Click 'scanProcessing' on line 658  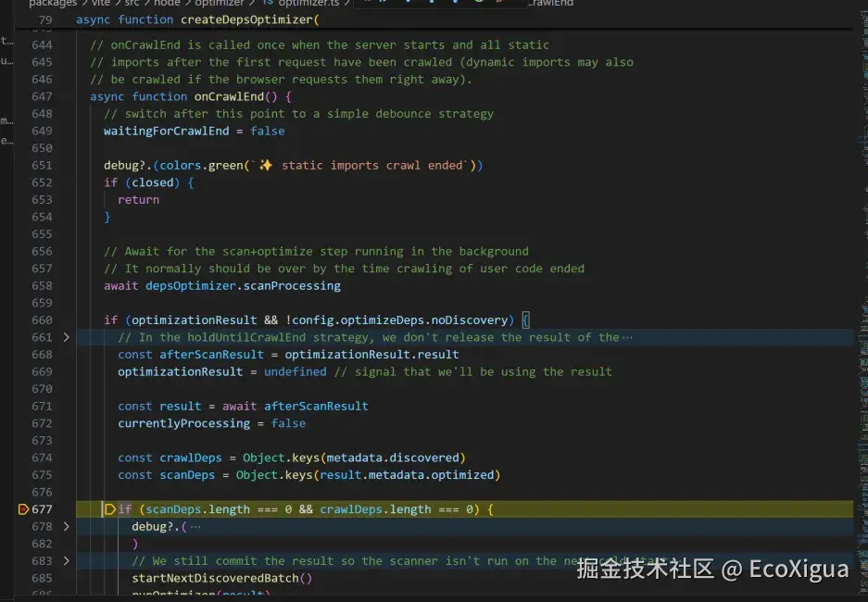point(292,285)
